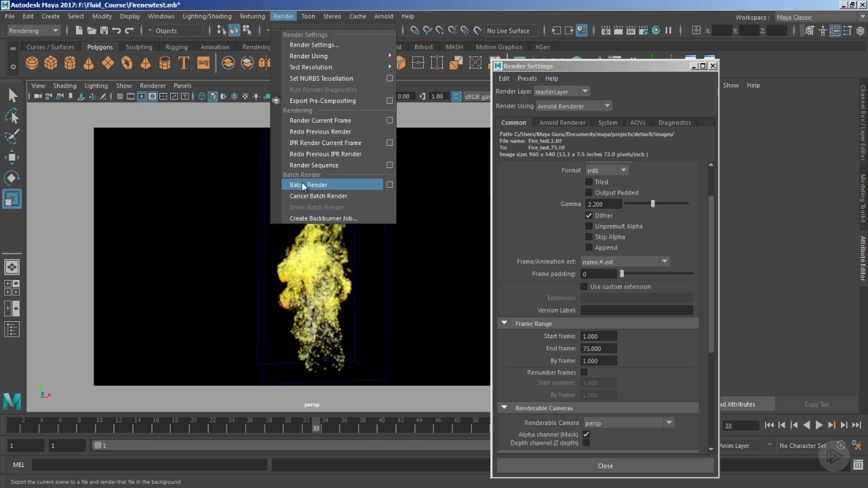This screenshot has height=488, width=868.
Task: Open the Format int8 dropdown
Action: (x=607, y=170)
